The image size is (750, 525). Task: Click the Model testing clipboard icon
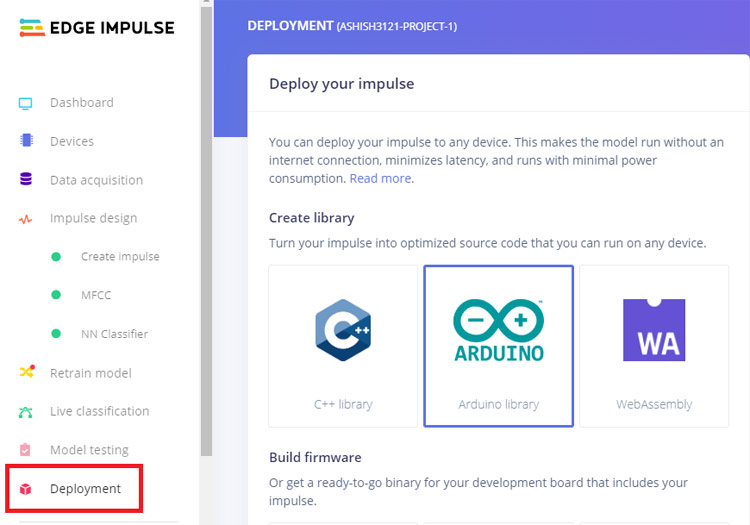tap(25, 449)
